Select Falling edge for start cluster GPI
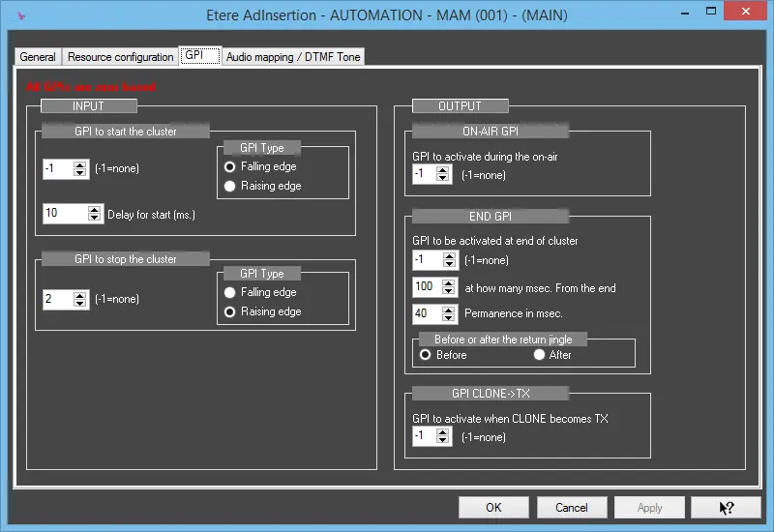This screenshot has width=774, height=532. tap(230, 166)
